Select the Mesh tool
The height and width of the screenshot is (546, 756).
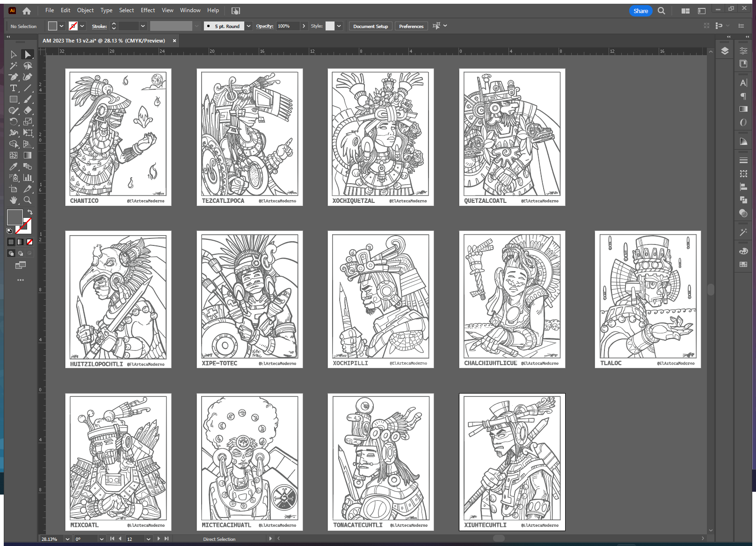tap(14, 156)
